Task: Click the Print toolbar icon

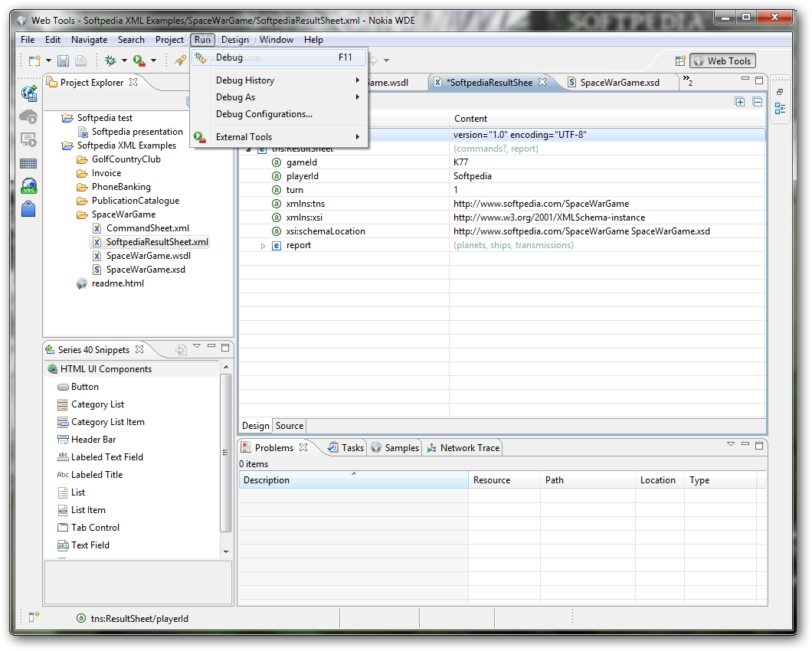Action: click(80, 61)
